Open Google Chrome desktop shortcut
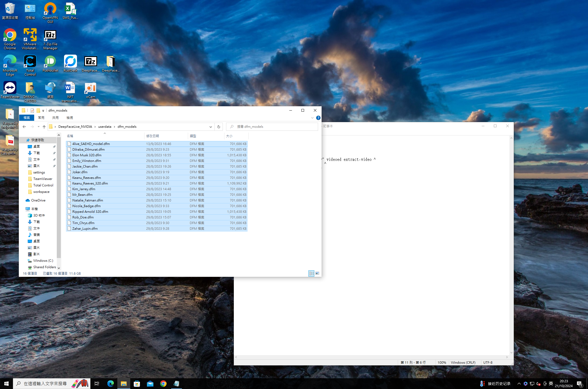588x389 pixels. click(x=10, y=39)
